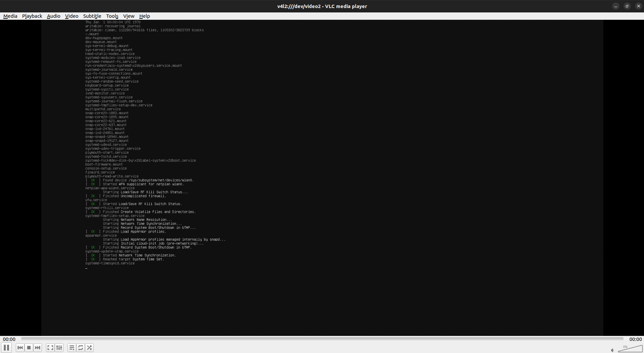Image resolution: width=644 pixels, height=353 pixels.
Task: Stop the video stream
Action: point(29,348)
